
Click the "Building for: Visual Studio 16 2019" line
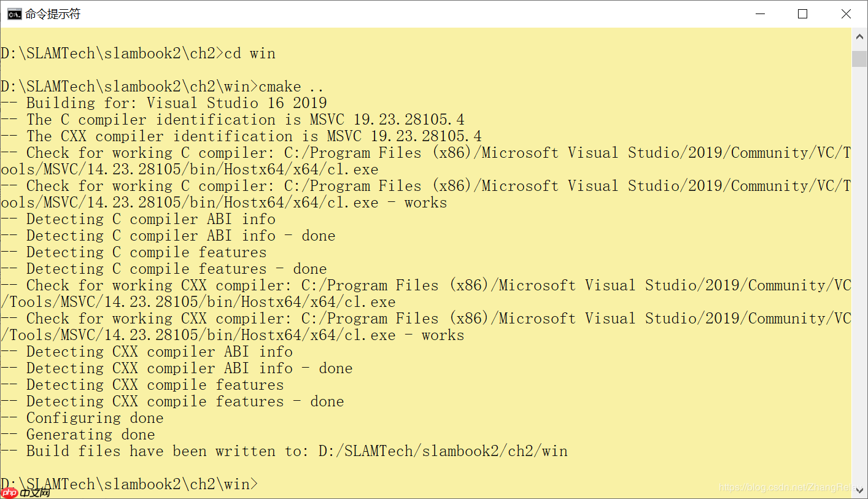coord(176,103)
